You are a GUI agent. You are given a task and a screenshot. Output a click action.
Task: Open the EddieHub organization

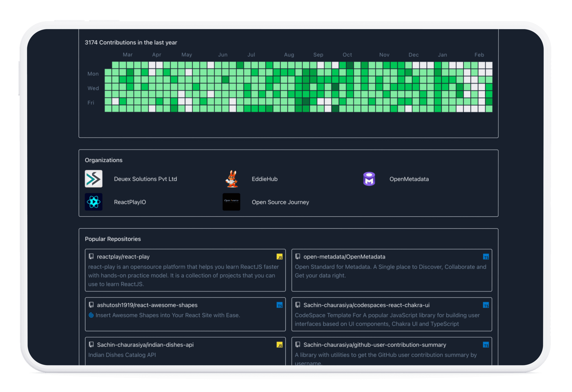tap(265, 179)
